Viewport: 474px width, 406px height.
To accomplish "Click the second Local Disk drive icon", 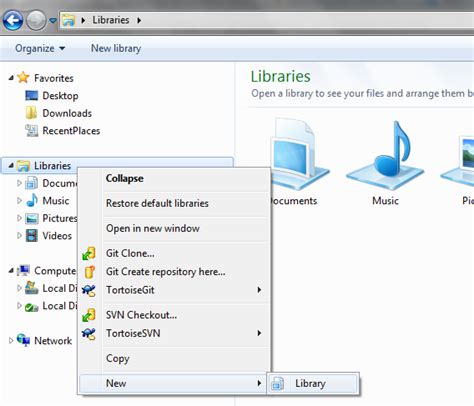I will [32, 306].
